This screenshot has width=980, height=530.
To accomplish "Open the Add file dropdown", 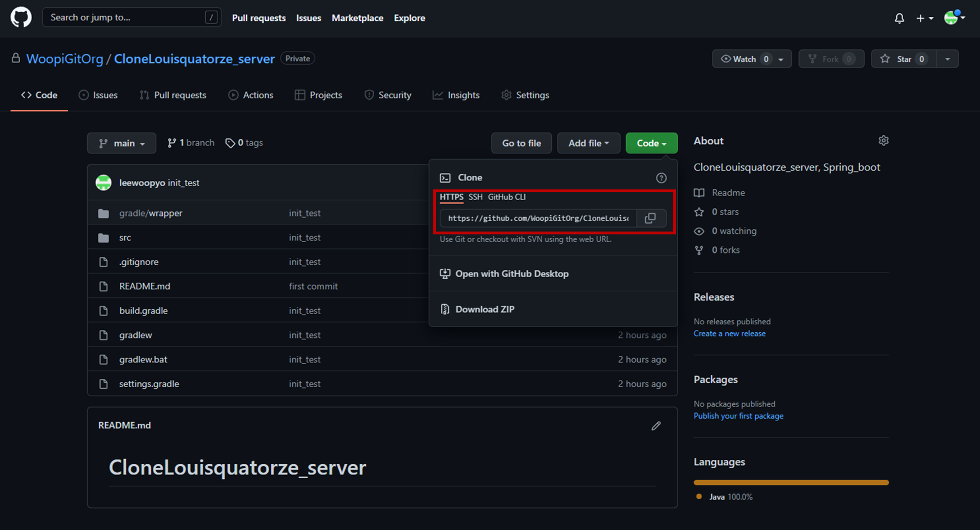I will coord(588,143).
